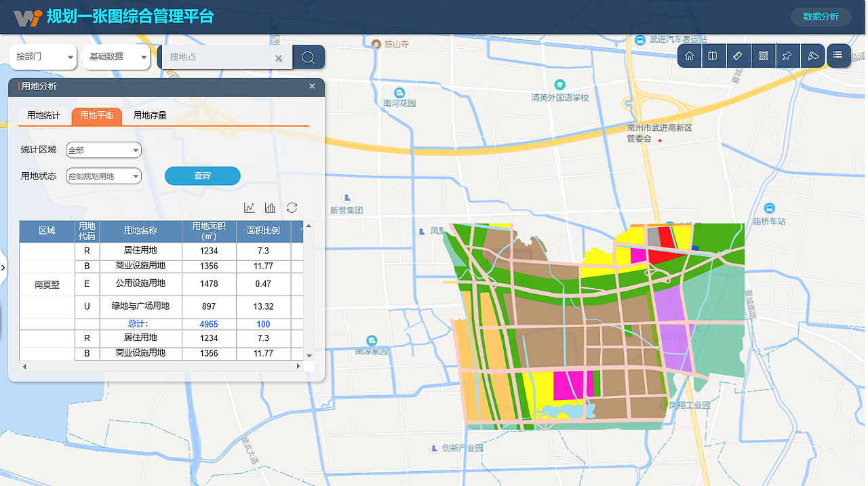Activate the split-screen compare tool

tap(713, 56)
